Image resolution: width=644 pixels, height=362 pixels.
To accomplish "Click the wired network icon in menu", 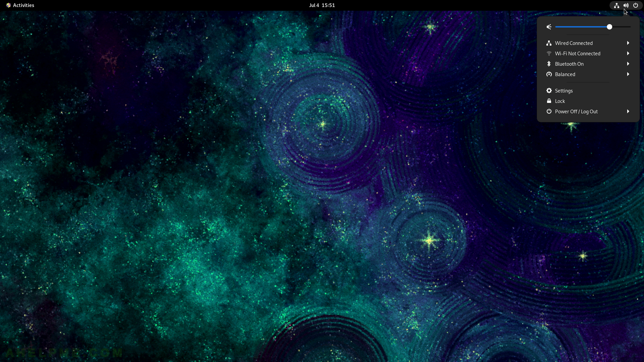I will coord(549,43).
